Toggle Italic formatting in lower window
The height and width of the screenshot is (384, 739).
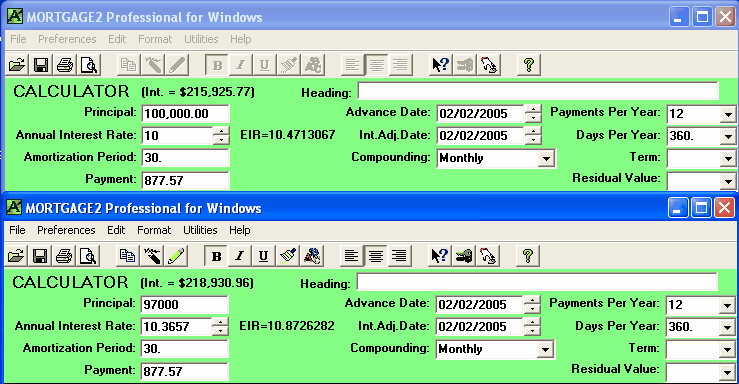tap(240, 256)
